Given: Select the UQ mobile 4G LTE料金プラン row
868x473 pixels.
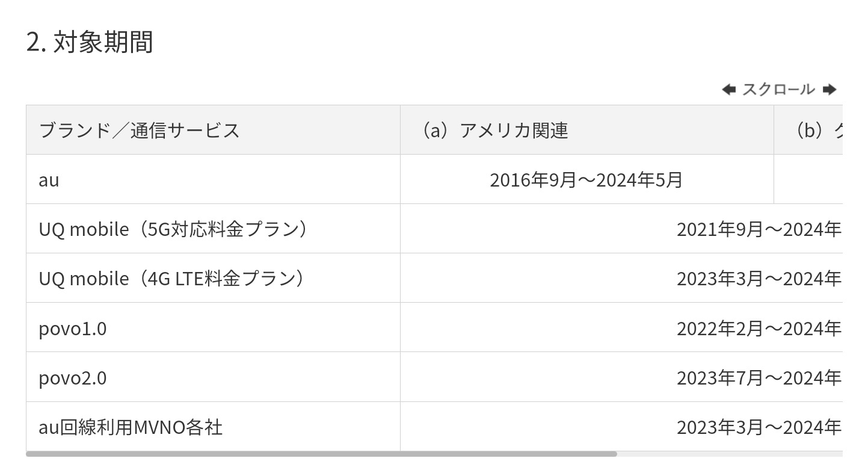Looking at the screenshot, I should point(172,279).
